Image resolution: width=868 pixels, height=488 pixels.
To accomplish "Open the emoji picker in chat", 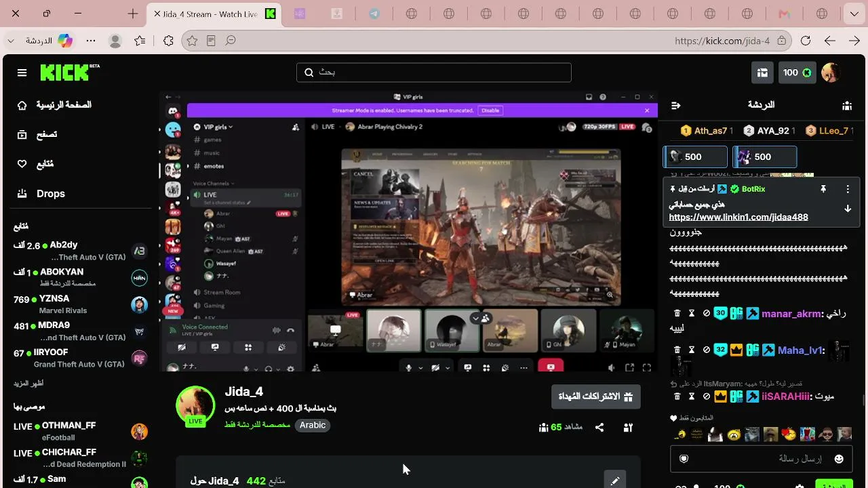I will pos(839,459).
